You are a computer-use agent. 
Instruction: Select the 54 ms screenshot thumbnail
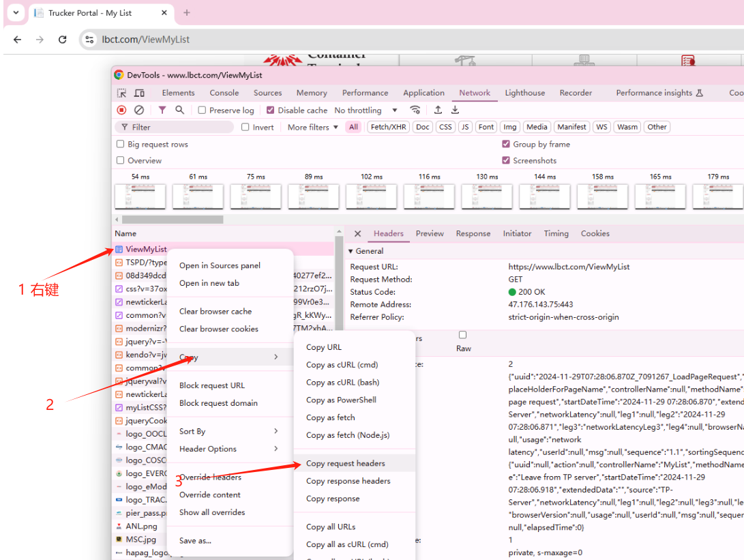[140, 196]
